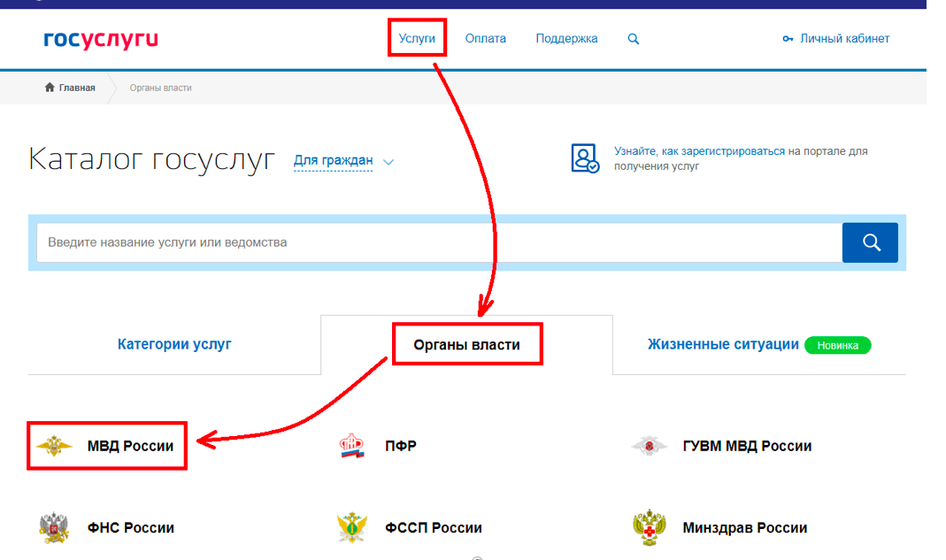Open ПФР agency link
This screenshot has height=560, width=946.
click(401, 446)
